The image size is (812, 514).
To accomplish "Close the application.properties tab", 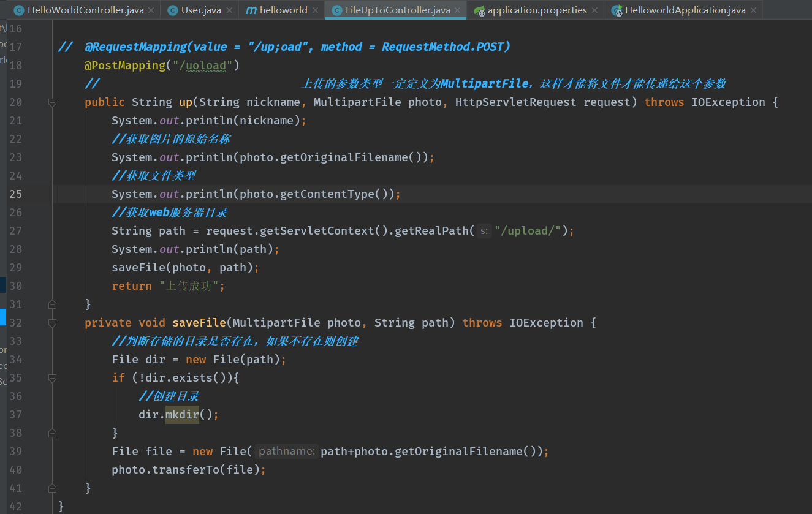I will [x=595, y=10].
